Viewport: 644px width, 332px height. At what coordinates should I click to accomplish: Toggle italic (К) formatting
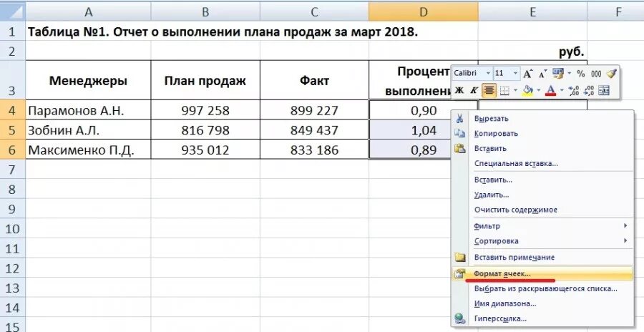tap(474, 90)
